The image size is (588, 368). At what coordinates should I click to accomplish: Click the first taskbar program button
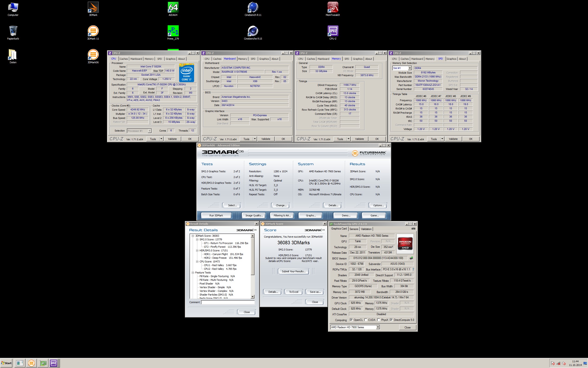20,363
